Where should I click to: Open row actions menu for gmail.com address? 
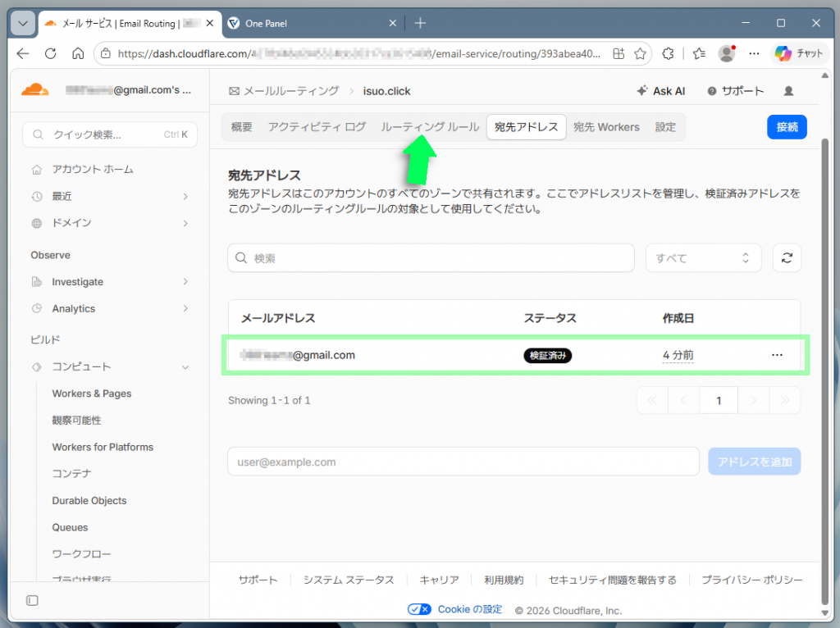point(777,355)
